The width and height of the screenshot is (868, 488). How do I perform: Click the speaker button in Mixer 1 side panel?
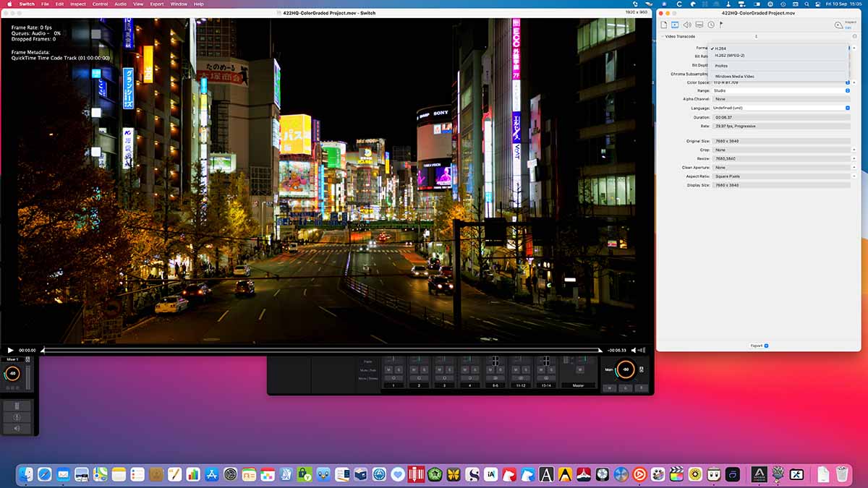pos(17,429)
